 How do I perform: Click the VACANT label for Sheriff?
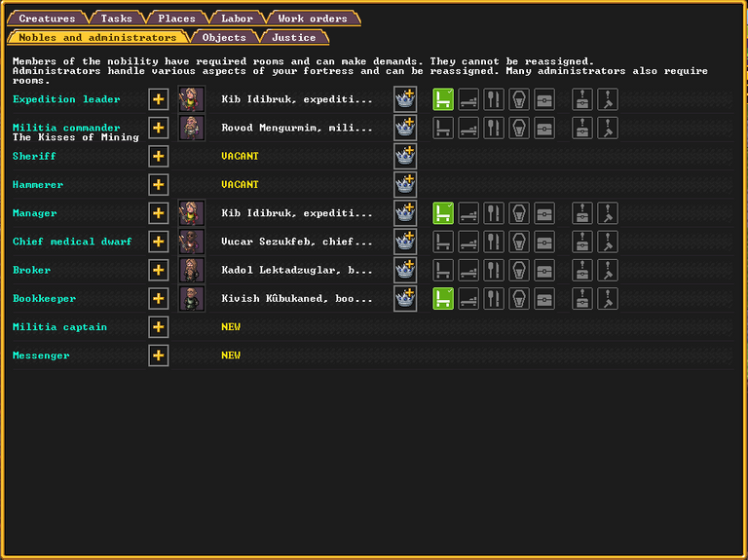tap(240, 156)
